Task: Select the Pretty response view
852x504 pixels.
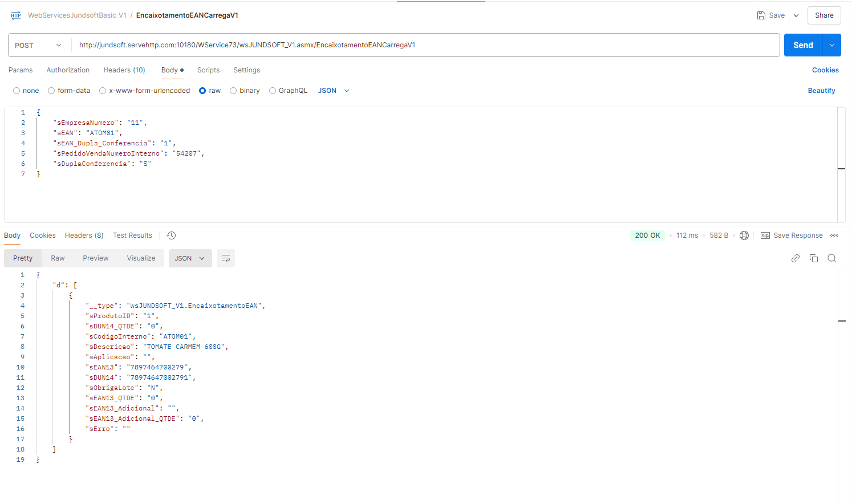Action: point(23,258)
